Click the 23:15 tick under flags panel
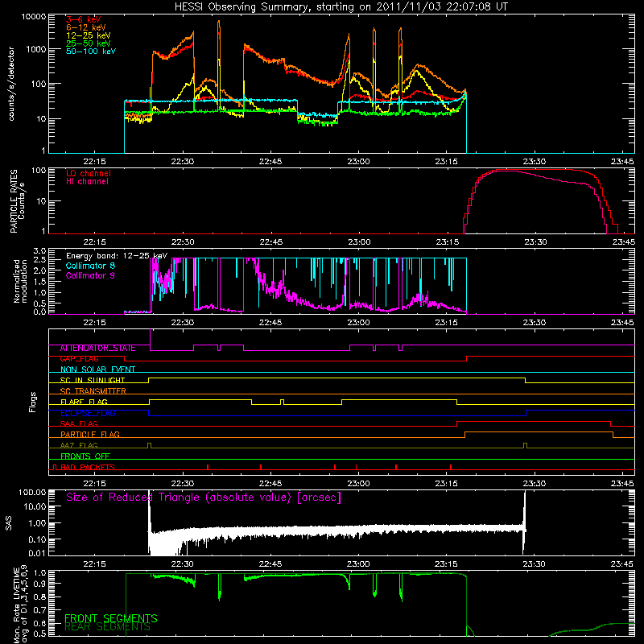The width and height of the screenshot is (644, 644). pyautogui.click(x=447, y=484)
